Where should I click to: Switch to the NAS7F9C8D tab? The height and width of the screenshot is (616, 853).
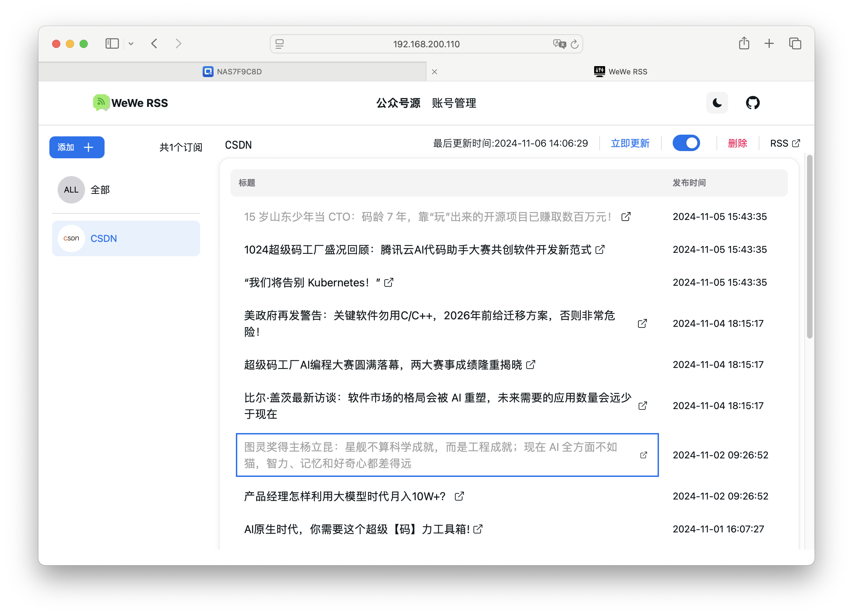232,71
